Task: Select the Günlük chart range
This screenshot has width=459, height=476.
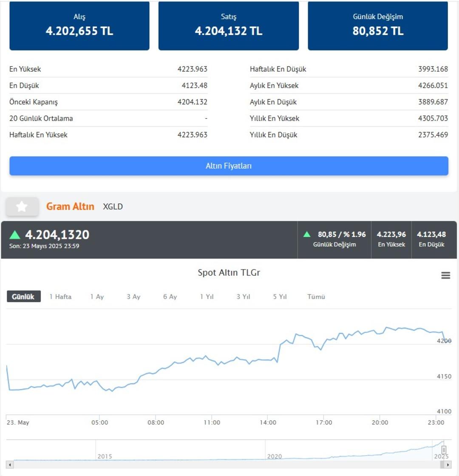Action: pos(23,297)
